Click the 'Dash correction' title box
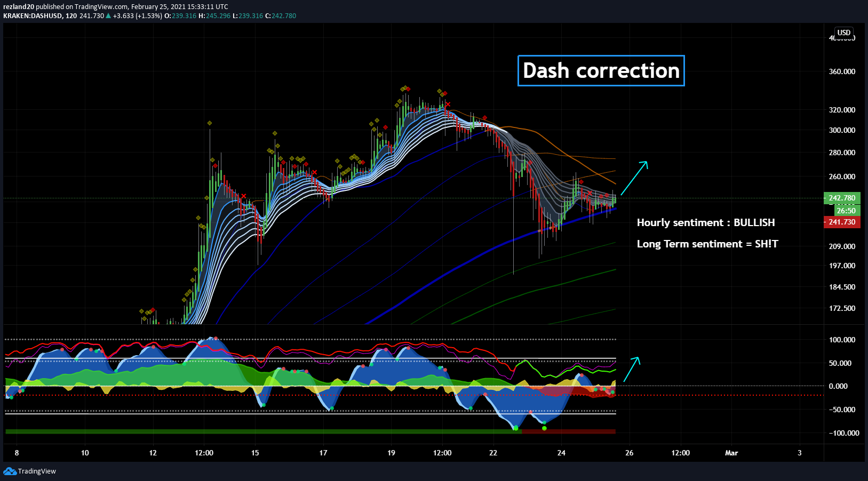This screenshot has height=481, width=868. tap(601, 70)
